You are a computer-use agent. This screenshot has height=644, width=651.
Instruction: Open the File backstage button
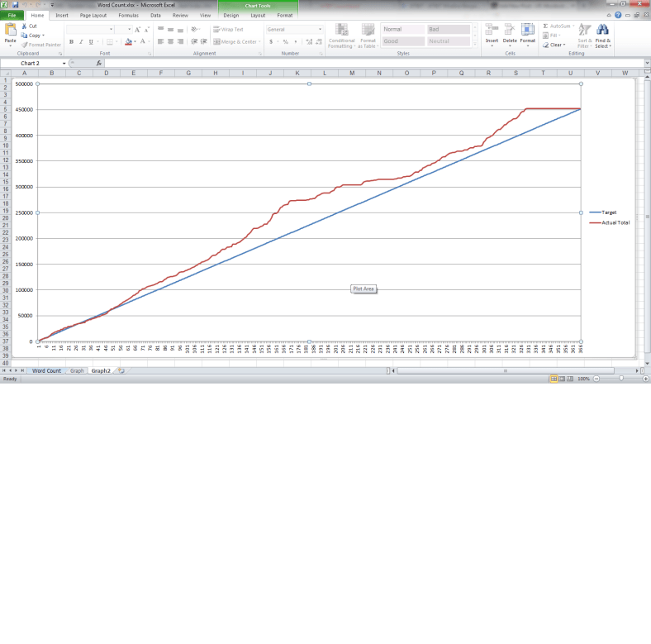click(x=12, y=15)
